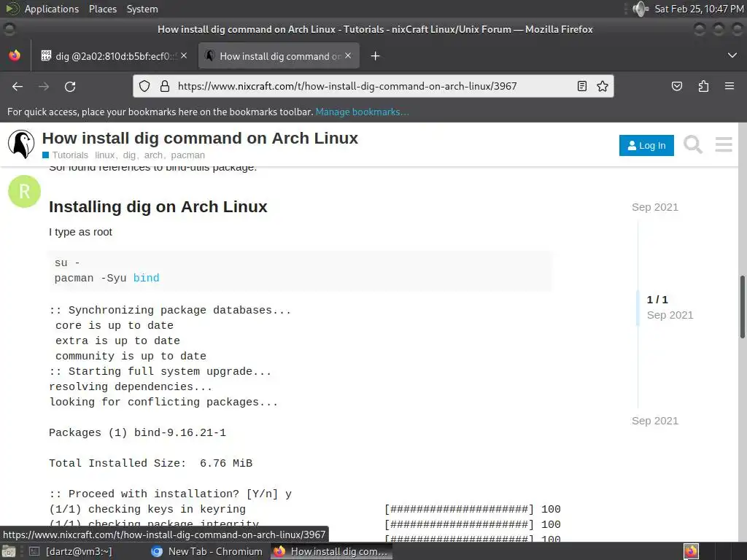Click the 'arch' tag
This screenshot has height=560, width=747.
click(x=153, y=155)
